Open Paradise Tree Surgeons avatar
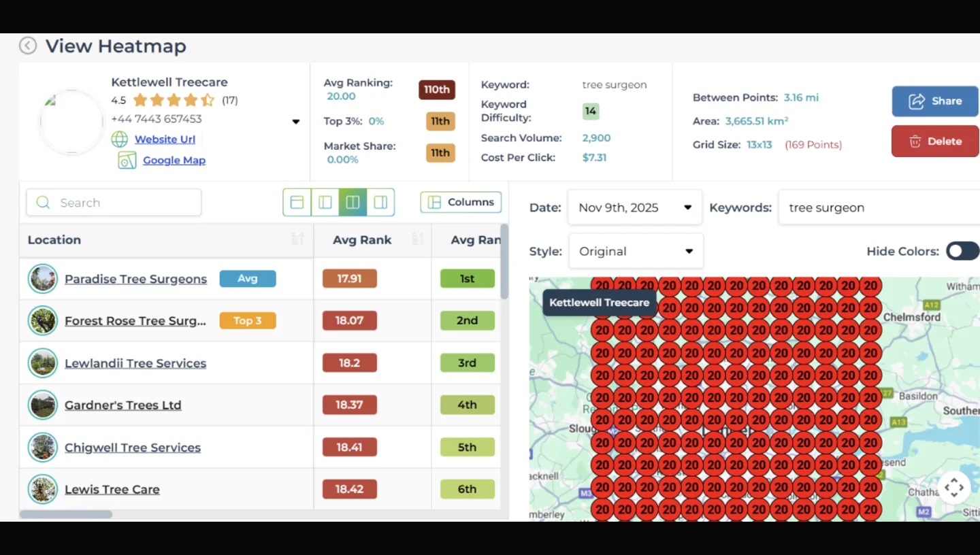This screenshot has height=555, width=980. [43, 279]
